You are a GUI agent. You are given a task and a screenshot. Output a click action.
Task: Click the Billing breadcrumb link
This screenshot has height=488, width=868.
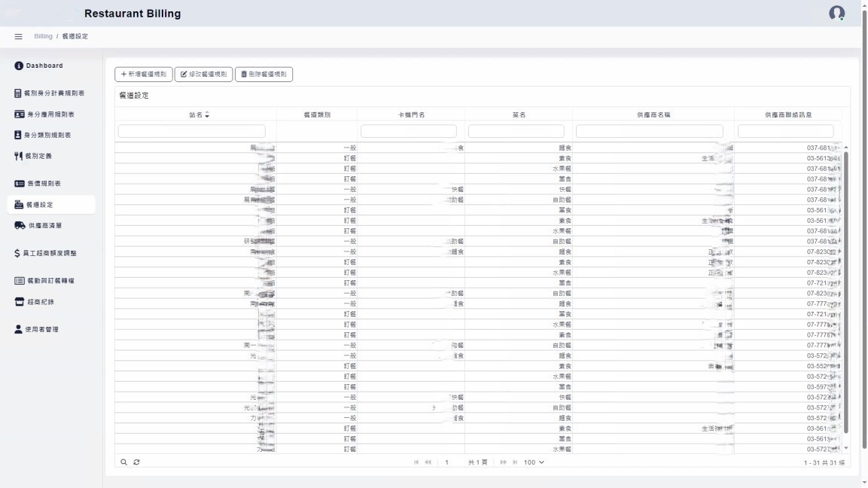point(43,37)
